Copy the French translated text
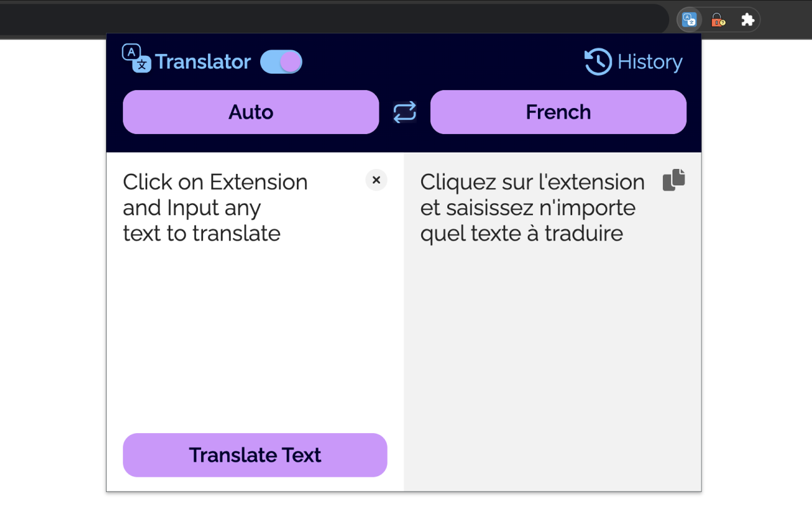 point(674,180)
